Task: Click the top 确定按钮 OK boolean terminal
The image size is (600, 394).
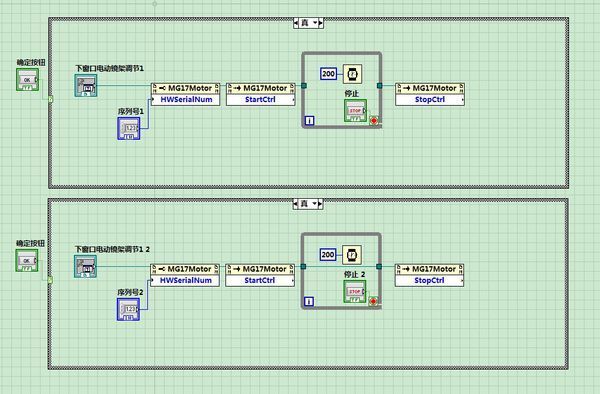Action: (x=27, y=80)
